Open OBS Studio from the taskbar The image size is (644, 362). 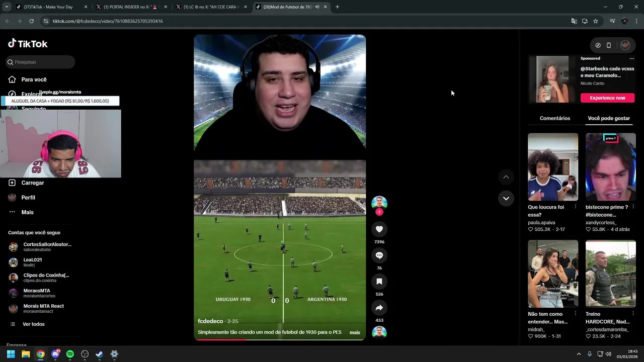tap(85, 354)
